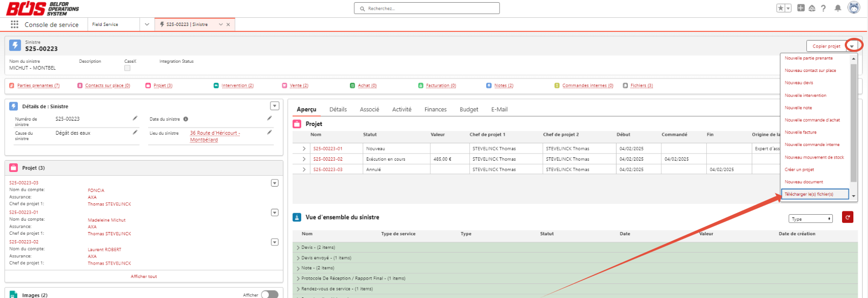
Task: Open the 36 Route d'Héricourt - Montbéliard link
Action: tap(215, 136)
